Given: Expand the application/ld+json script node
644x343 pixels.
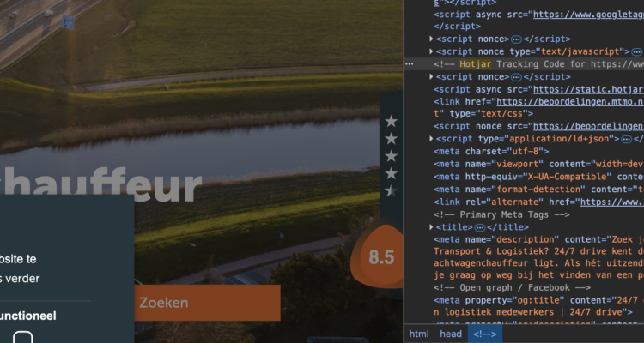Looking at the screenshot, I should click(431, 139).
